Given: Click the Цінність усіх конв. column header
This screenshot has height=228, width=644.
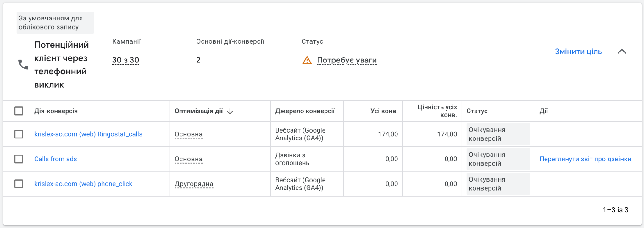Looking at the screenshot, I should tap(437, 111).
